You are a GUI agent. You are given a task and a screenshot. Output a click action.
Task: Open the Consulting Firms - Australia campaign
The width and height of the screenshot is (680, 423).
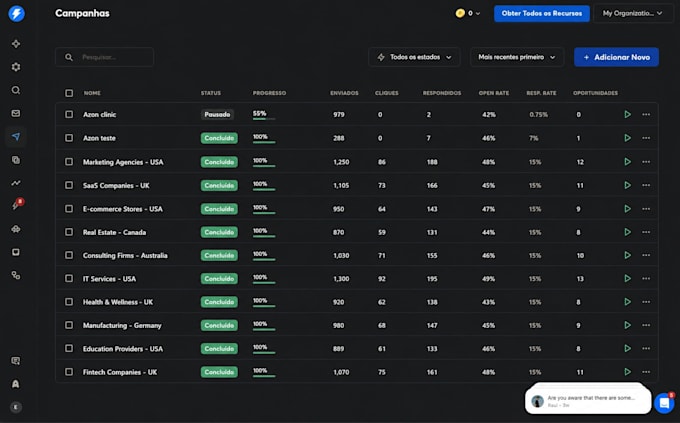[x=125, y=256]
